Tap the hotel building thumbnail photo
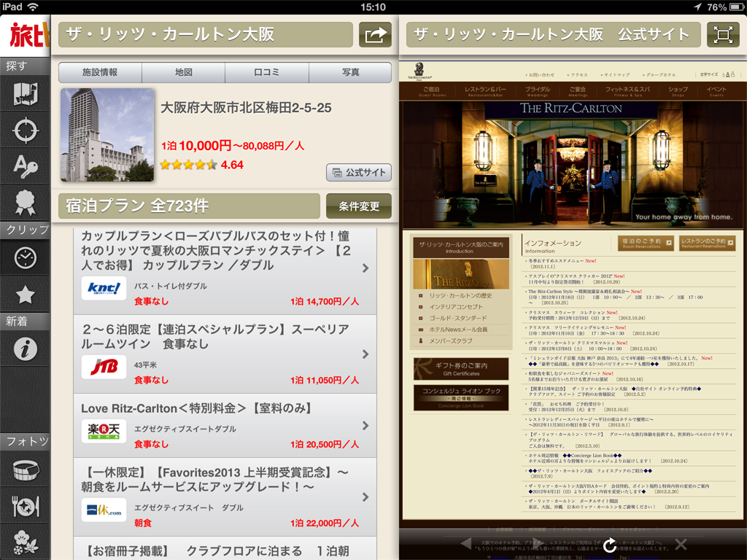This screenshot has width=747, height=560. (x=107, y=135)
